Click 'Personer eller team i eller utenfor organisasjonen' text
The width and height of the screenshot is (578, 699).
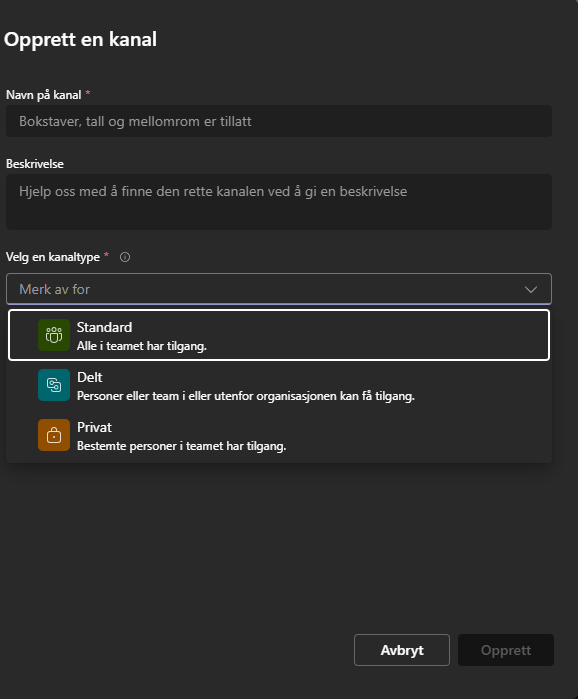pos(207,396)
